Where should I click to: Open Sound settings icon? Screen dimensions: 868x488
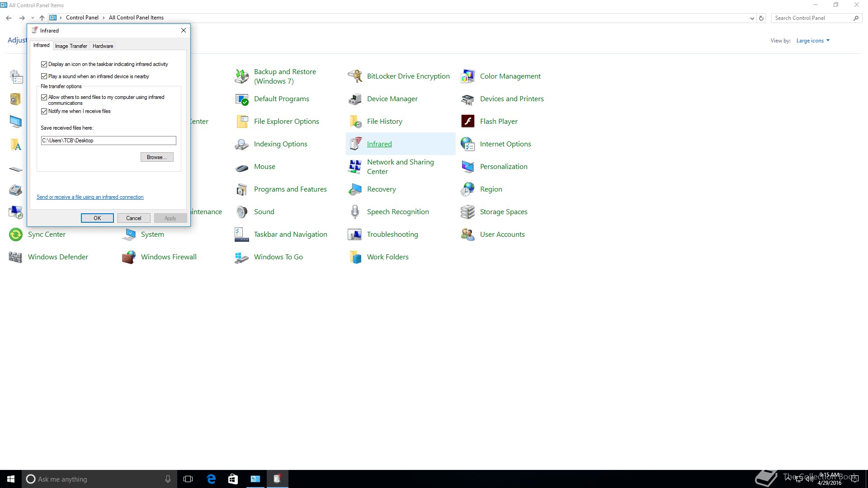tap(242, 212)
